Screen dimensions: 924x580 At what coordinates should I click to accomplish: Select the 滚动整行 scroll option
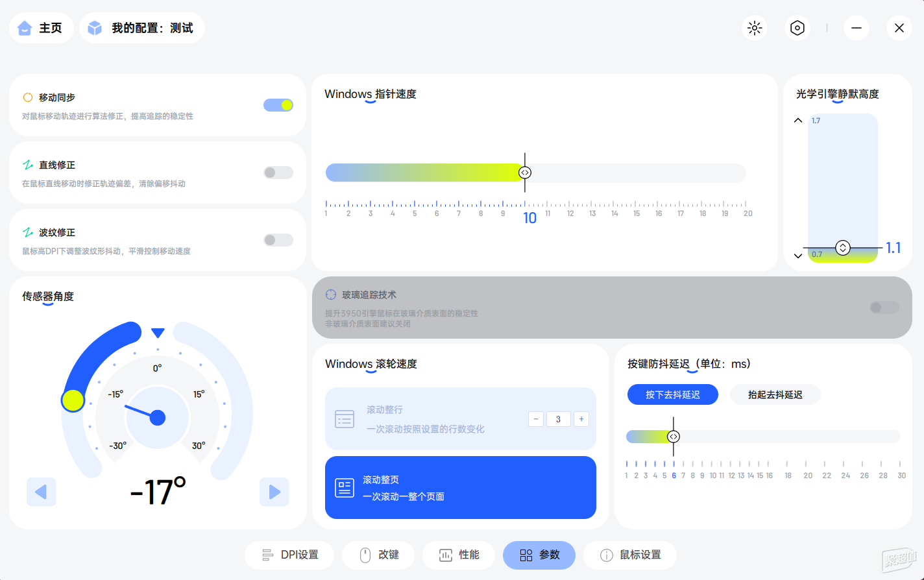[461, 419]
